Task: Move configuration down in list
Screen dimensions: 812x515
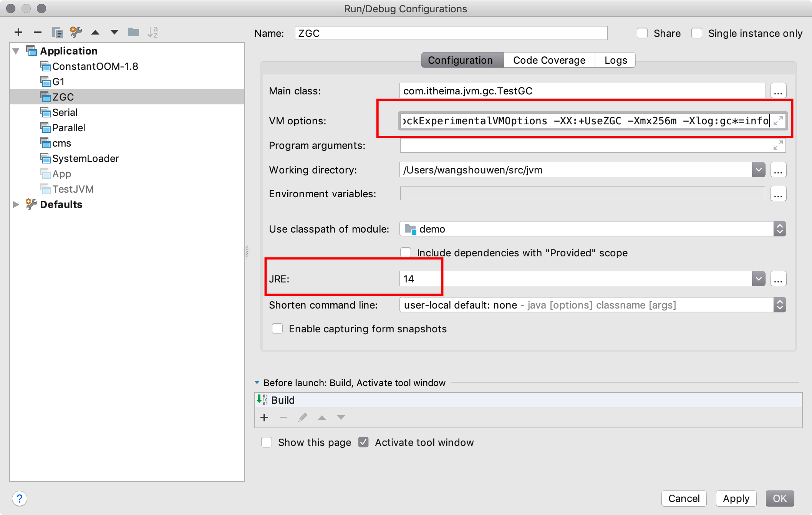Action: (x=114, y=32)
